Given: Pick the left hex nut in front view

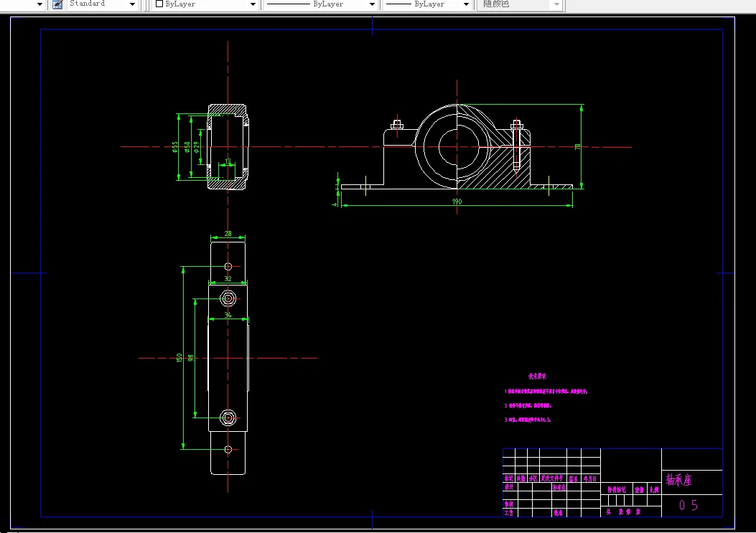Looking at the screenshot, I should point(397,126).
